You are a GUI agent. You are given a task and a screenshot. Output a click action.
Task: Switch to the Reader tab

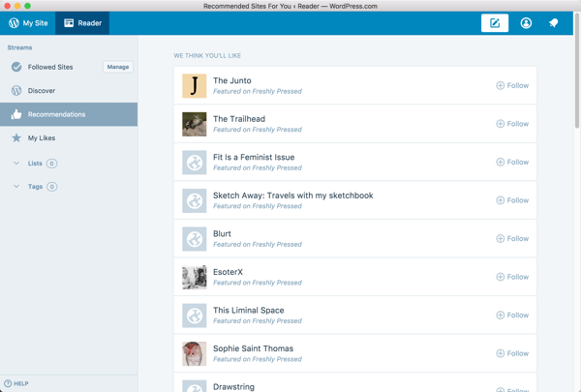(x=82, y=23)
